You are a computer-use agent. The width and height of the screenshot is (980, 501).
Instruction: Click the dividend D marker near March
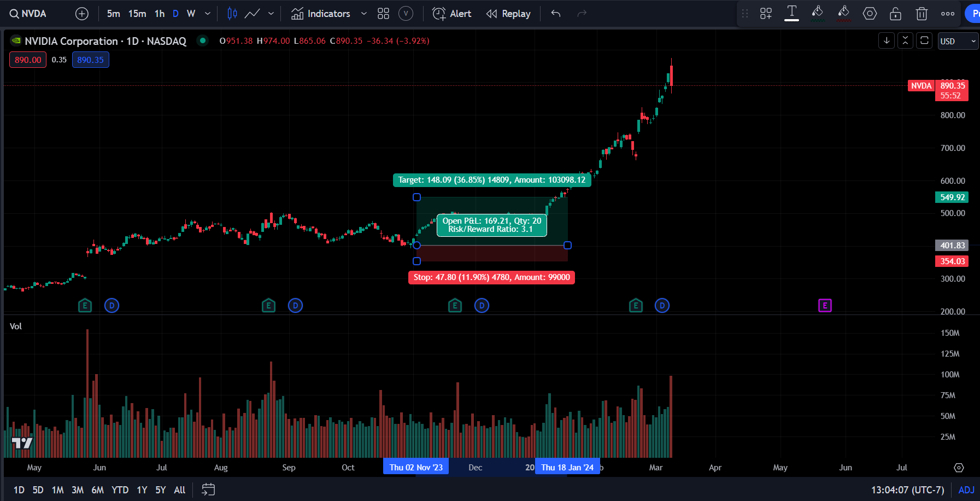(x=662, y=305)
